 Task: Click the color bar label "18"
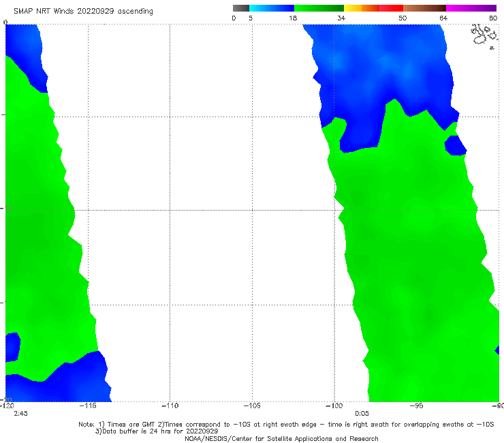pyautogui.click(x=292, y=18)
